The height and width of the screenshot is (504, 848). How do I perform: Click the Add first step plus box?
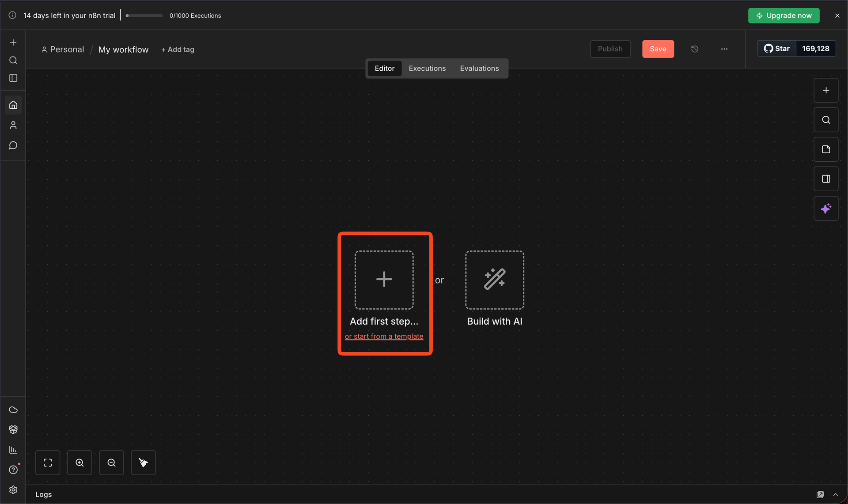(x=384, y=280)
